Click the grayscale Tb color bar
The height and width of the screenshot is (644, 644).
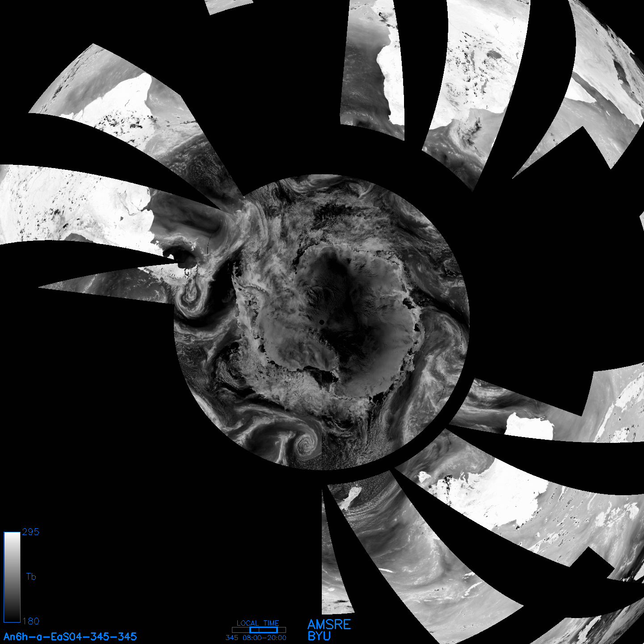pyautogui.click(x=12, y=577)
